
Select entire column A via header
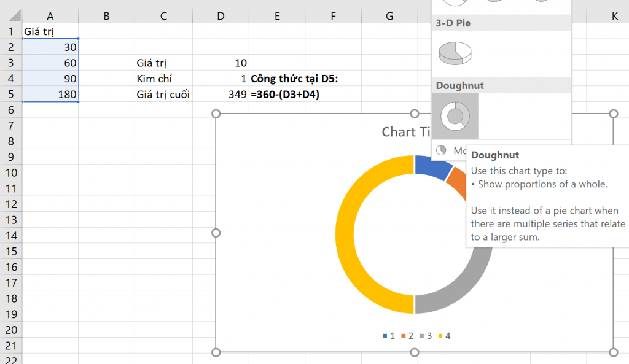pos(50,16)
